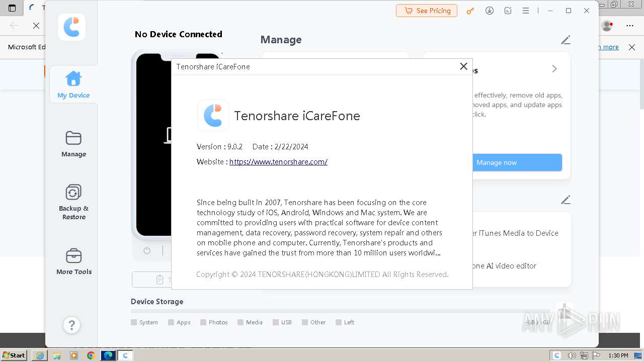Open Edge profile avatar icon

coord(607,26)
